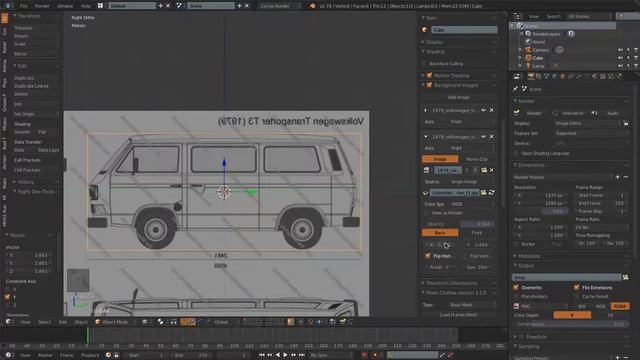Open the Feature Set Supported dropdown
This screenshot has width=640, height=360.
tap(591, 133)
